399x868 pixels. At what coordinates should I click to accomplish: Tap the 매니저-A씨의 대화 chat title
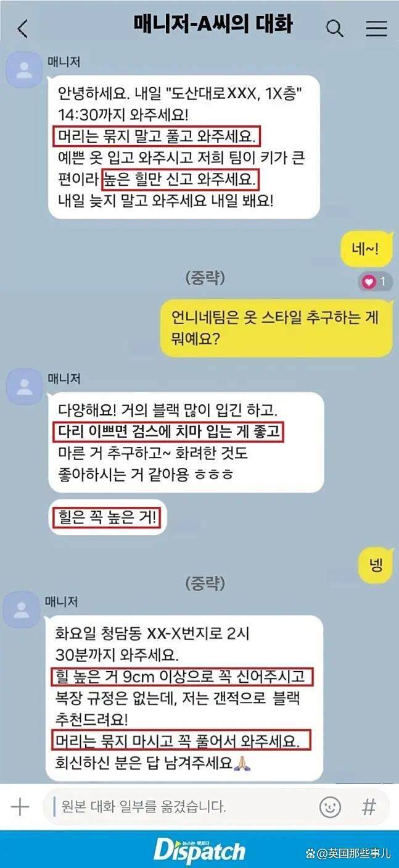[x=213, y=25]
